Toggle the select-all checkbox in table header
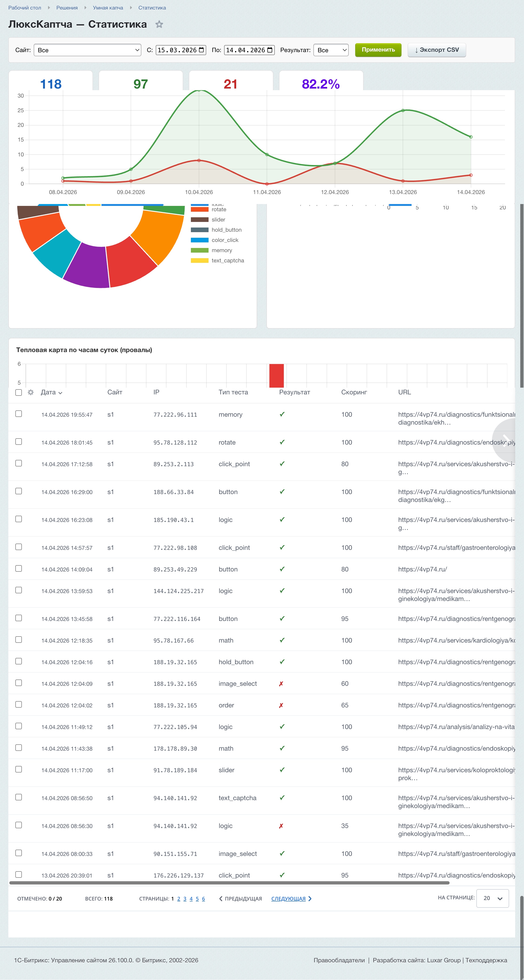This screenshot has height=980, width=524. [x=19, y=392]
